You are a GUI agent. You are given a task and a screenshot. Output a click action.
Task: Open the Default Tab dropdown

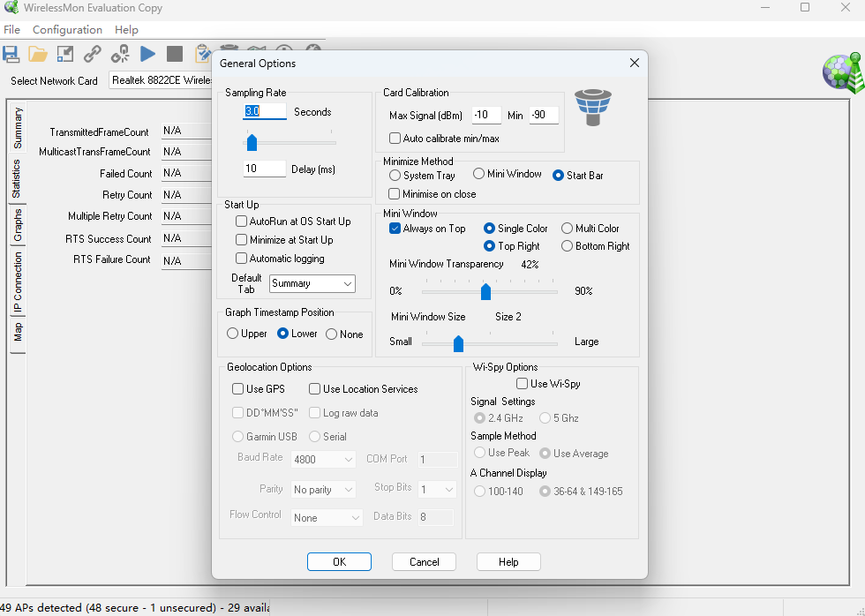(x=312, y=283)
